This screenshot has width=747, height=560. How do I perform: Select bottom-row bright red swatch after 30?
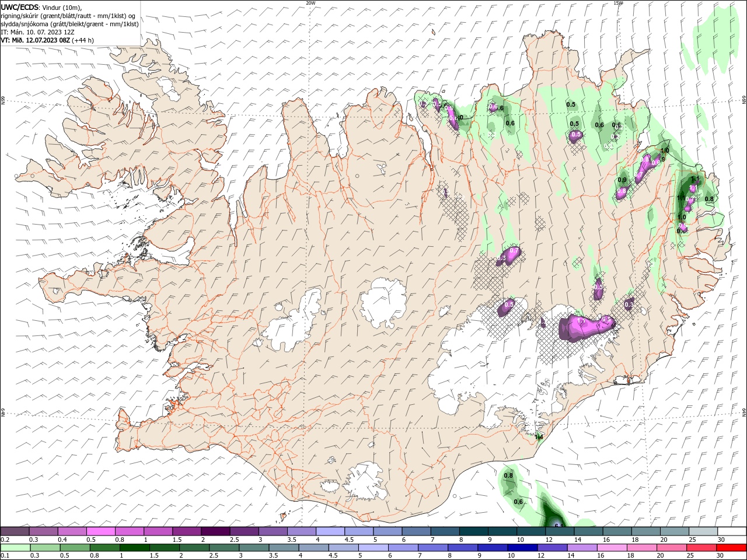tap(732, 548)
